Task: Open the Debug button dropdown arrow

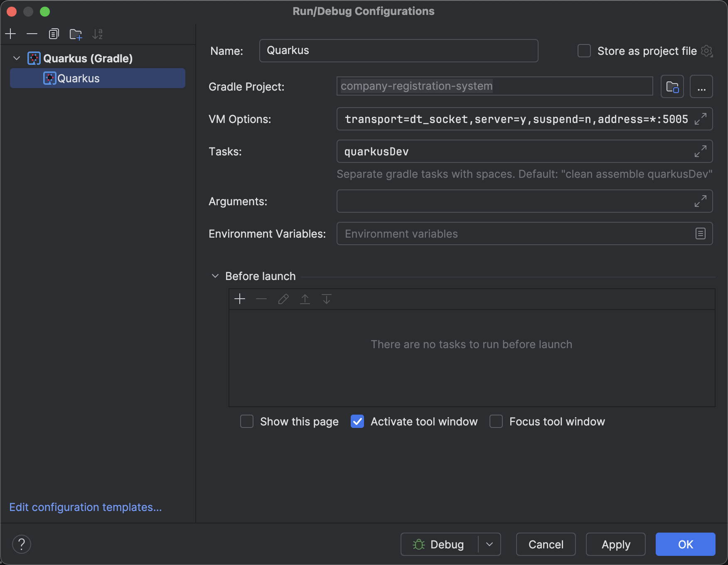Action: pyautogui.click(x=489, y=544)
